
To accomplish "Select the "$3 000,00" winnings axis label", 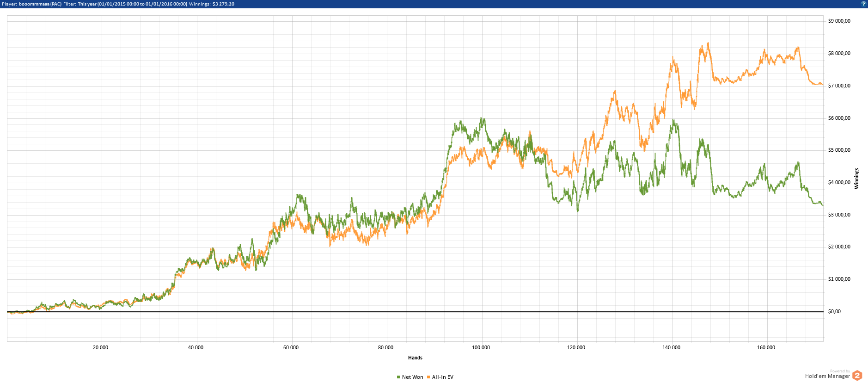I will (x=839, y=215).
